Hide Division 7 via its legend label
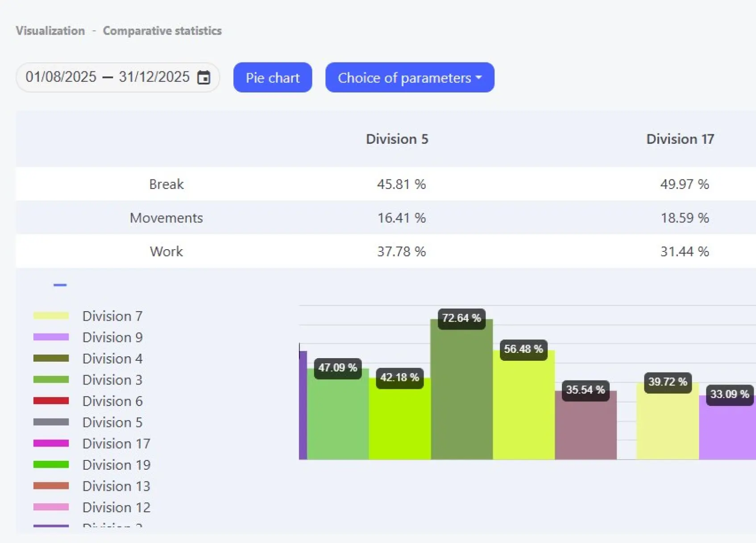 click(x=112, y=316)
